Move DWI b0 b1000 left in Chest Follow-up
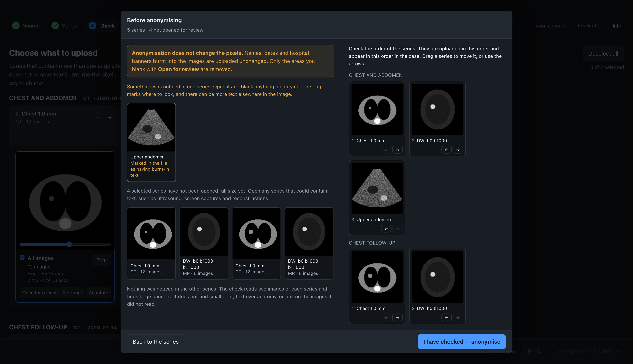This screenshot has width=633, height=364. (x=446, y=317)
